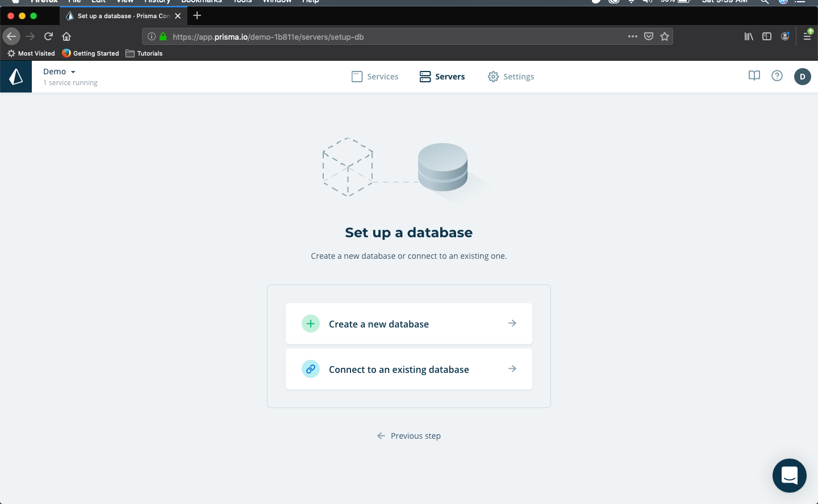Click the Settings gear icon
Viewport: 818px width, 504px height.
coord(493,77)
